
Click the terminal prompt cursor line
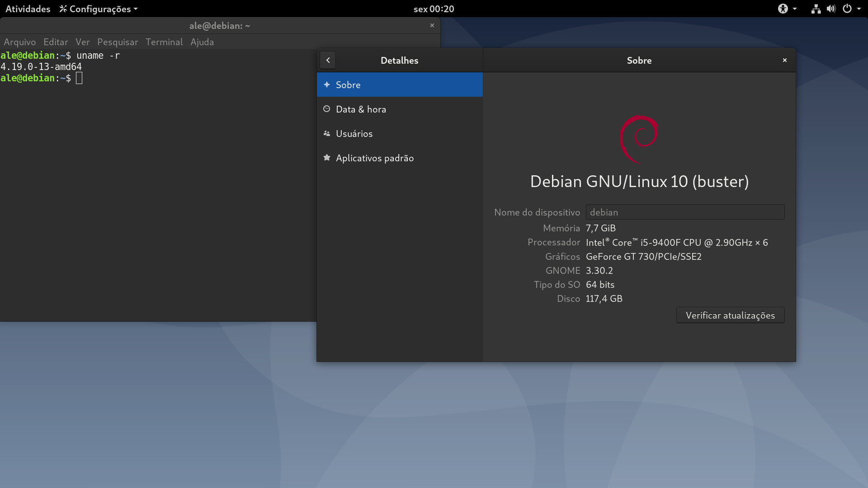41,78
